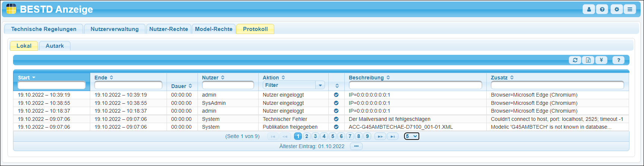Focus the Beschreibung filter input field
644x166 pixels.
tap(415, 85)
